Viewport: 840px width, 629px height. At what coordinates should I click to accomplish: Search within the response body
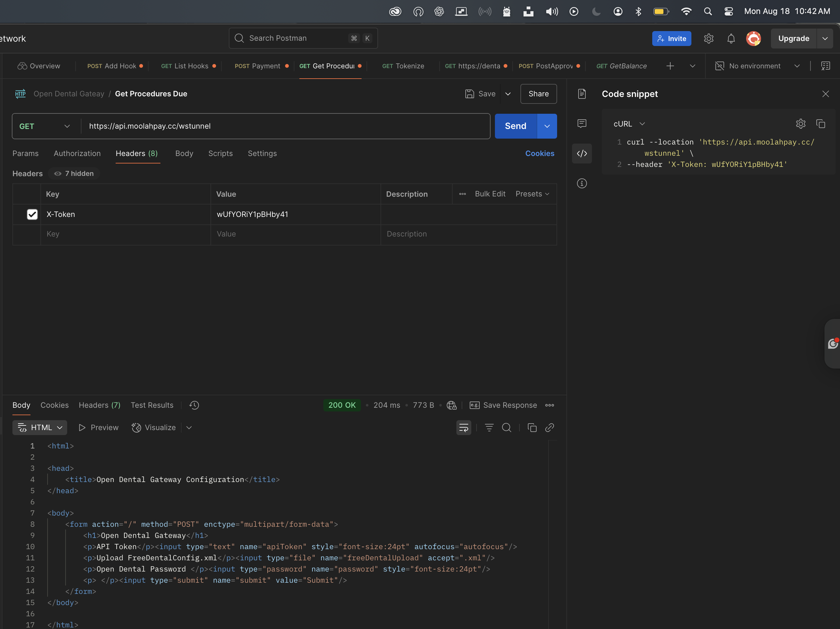coord(507,427)
